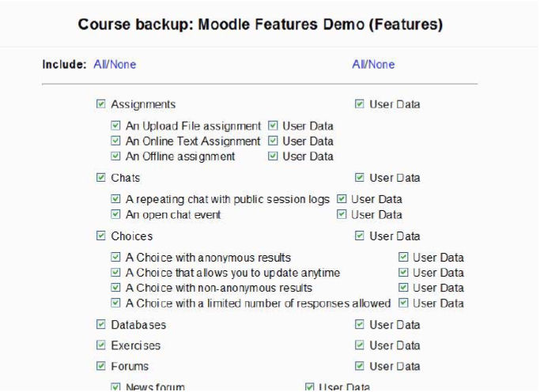
Task: Disable User Data for Exercises
Action: (x=360, y=345)
